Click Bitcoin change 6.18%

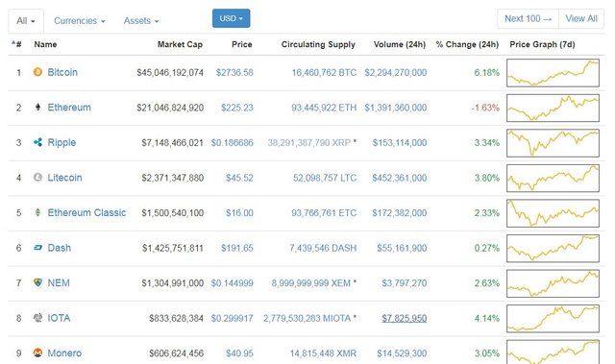pos(487,72)
